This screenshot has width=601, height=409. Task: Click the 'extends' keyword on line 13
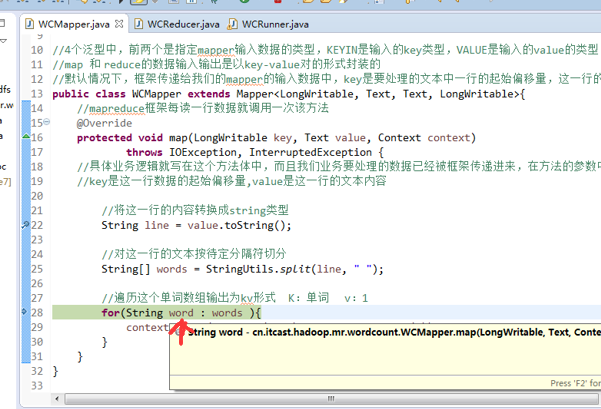209,94
